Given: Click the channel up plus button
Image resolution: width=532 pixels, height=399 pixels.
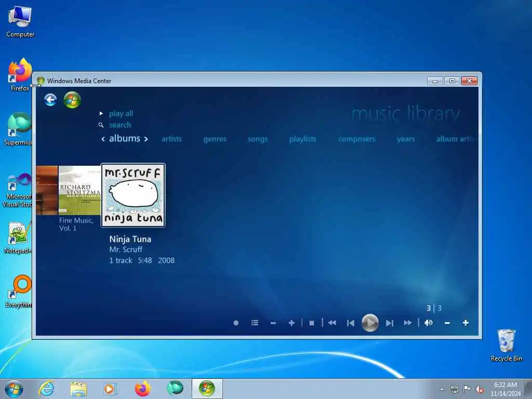Looking at the screenshot, I should (x=291, y=323).
